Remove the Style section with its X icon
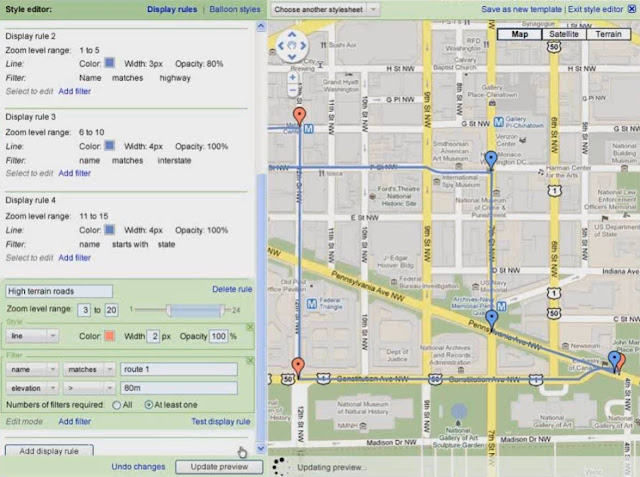The height and width of the screenshot is (477, 640). (250, 327)
